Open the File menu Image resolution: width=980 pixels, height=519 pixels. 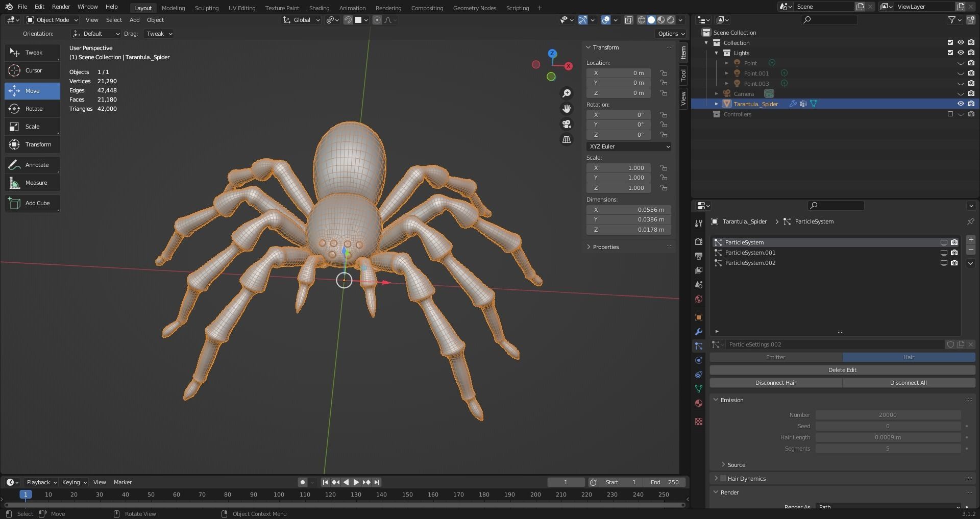[x=22, y=7]
